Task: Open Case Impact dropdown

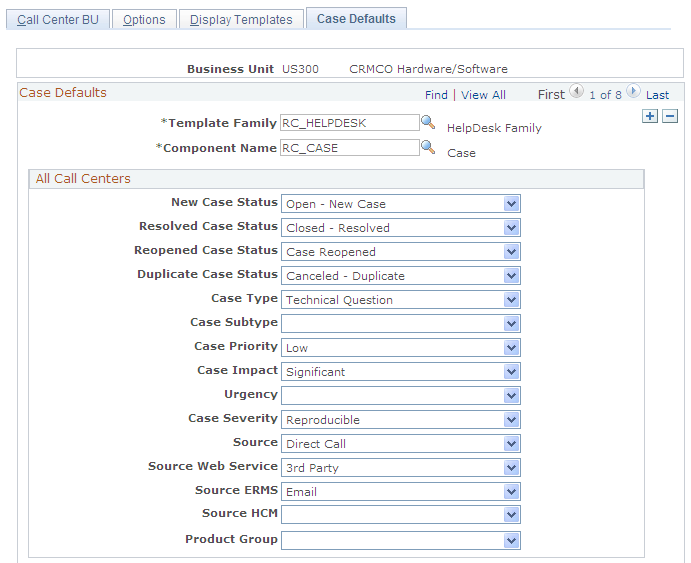Action: pyautogui.click(x=401, y=372)
